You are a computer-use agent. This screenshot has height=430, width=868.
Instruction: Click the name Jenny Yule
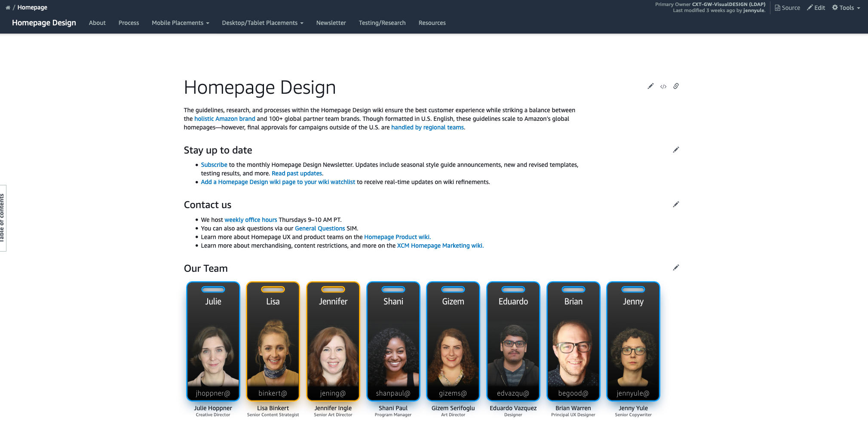coord(633,408)
